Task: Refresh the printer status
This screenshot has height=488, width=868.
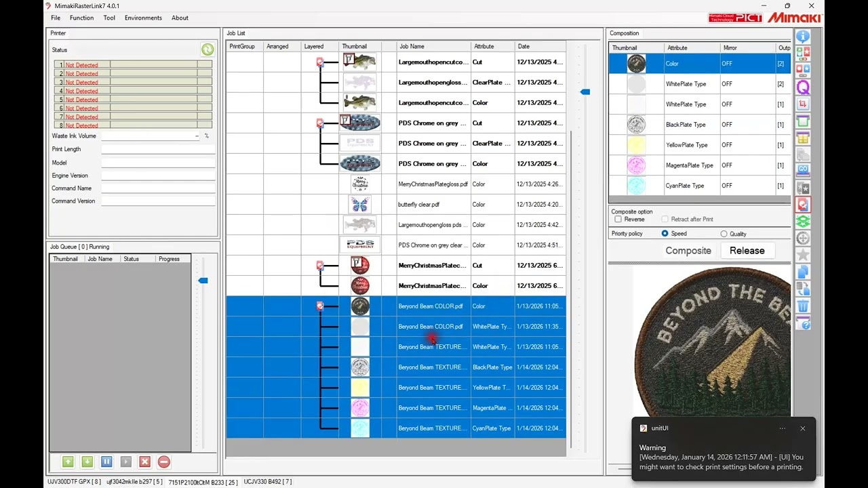Action: point(208,49)
